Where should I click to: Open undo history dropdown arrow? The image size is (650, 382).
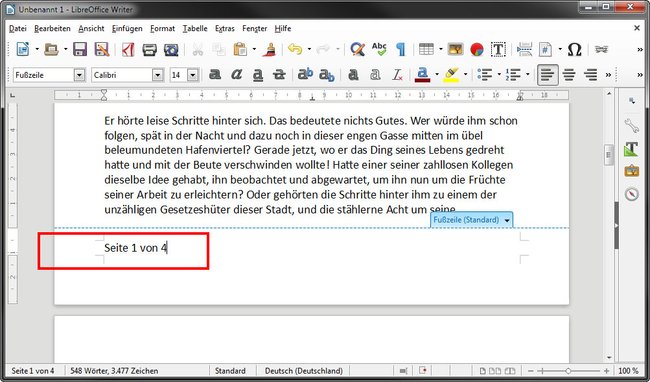(309, 49)
